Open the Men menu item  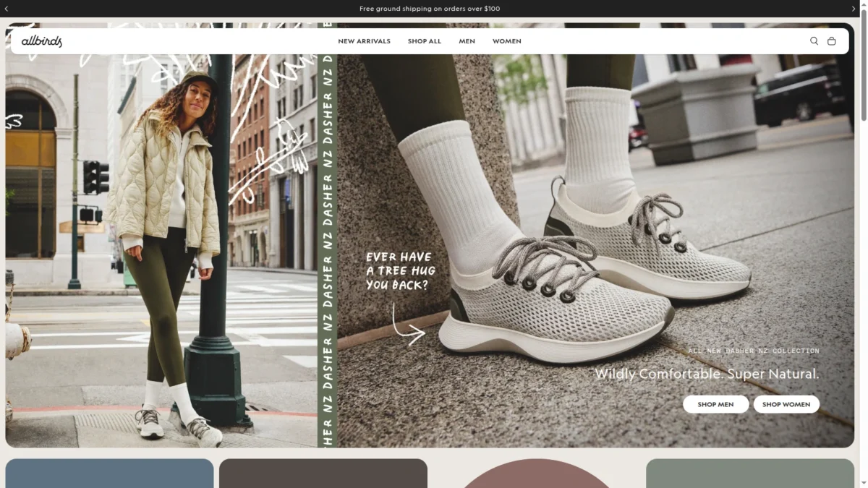coord(467,41)
